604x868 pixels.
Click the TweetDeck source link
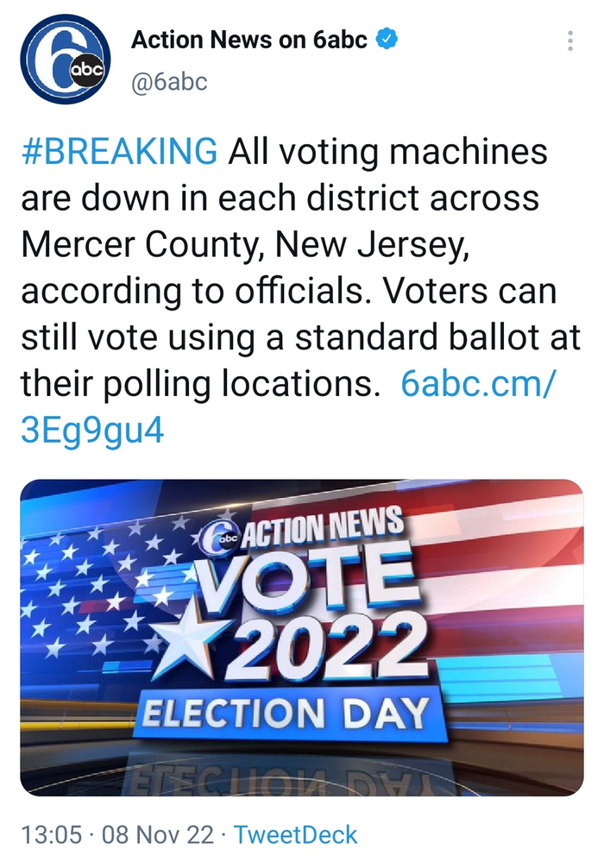(x=296, y=835)
